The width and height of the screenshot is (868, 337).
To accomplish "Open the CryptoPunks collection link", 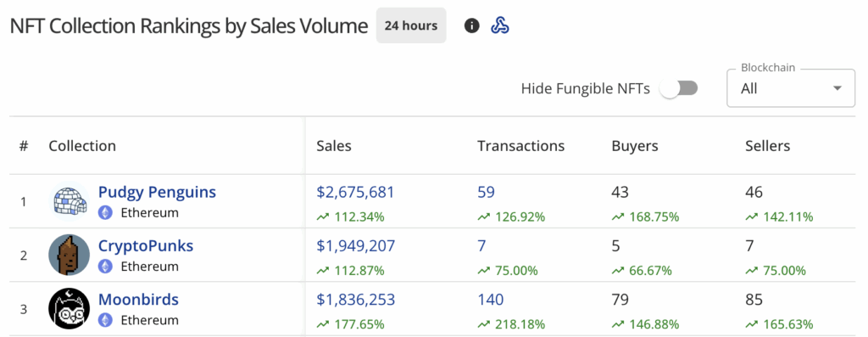I will [x=146, y=246].
